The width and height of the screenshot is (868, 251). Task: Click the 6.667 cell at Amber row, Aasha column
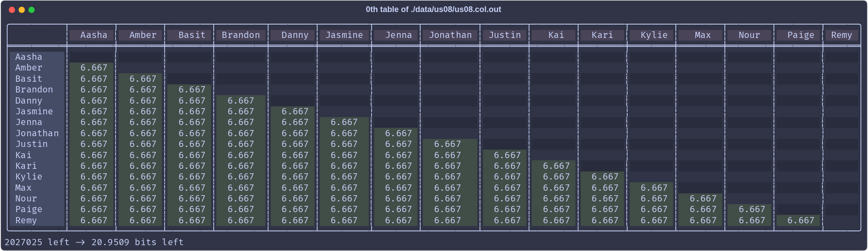[x=91, y=68]
